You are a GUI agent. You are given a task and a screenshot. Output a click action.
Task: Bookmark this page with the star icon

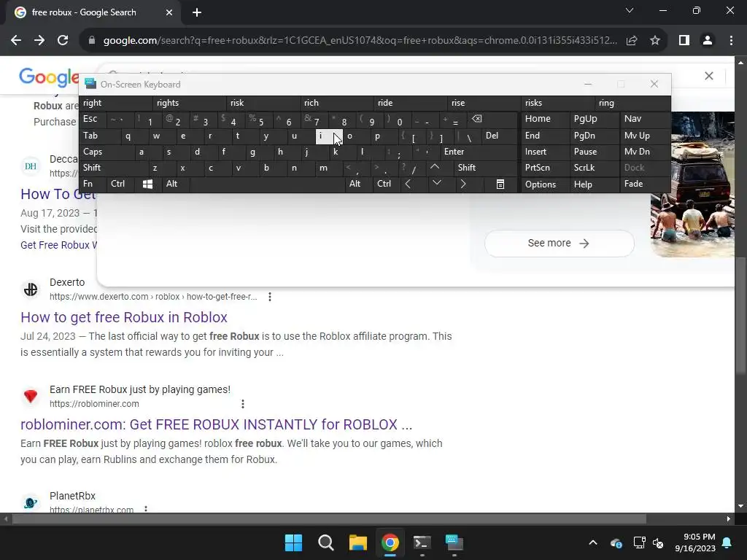pyautogui.click(x=655, y=41)
